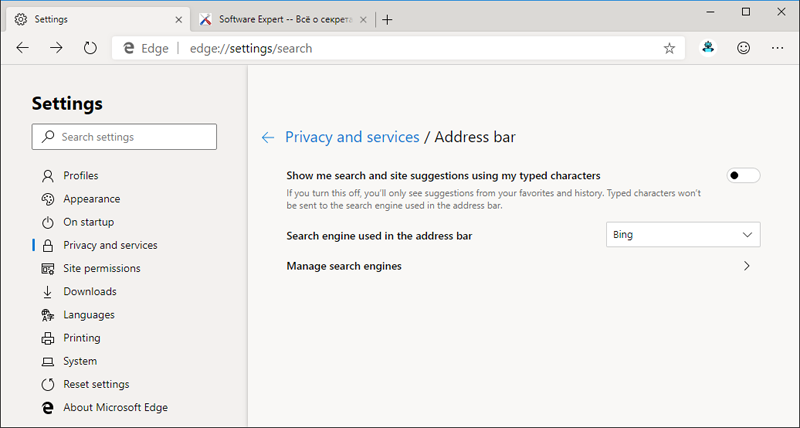Viewport: 800px width, 428px height.
Task: Open the Bing search engine dropdown
Action: (x=683, y=235)
